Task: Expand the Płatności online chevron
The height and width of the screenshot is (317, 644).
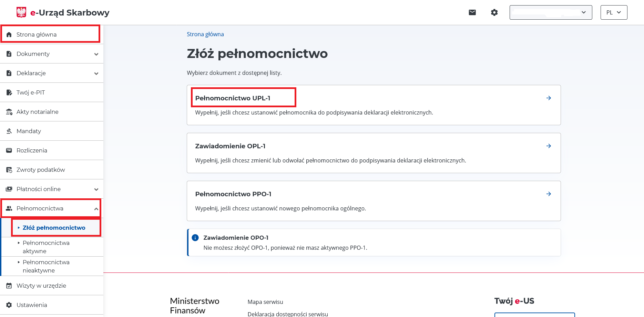Action: 96,189
